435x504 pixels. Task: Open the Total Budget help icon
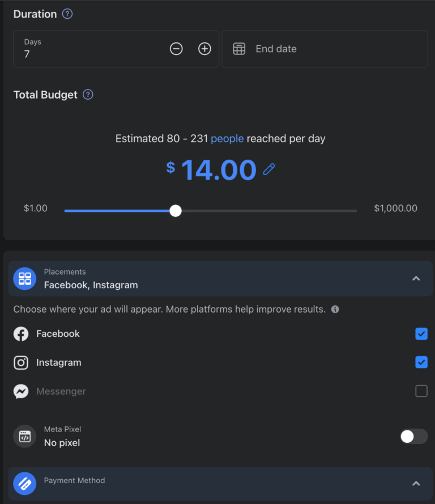88,95
